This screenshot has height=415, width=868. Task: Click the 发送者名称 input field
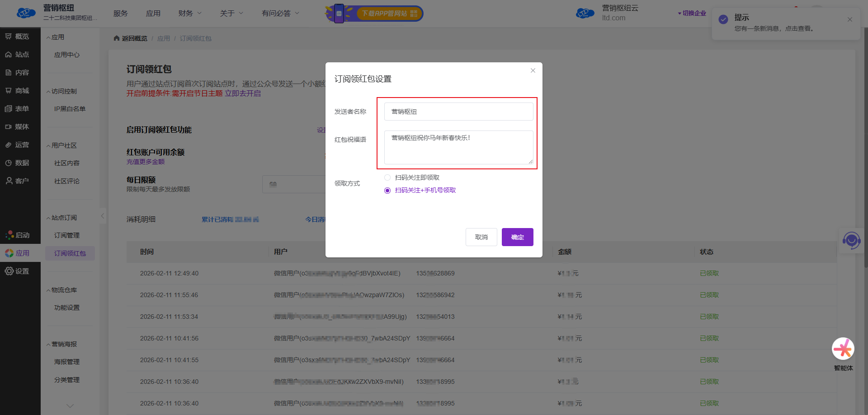(458, 112)
